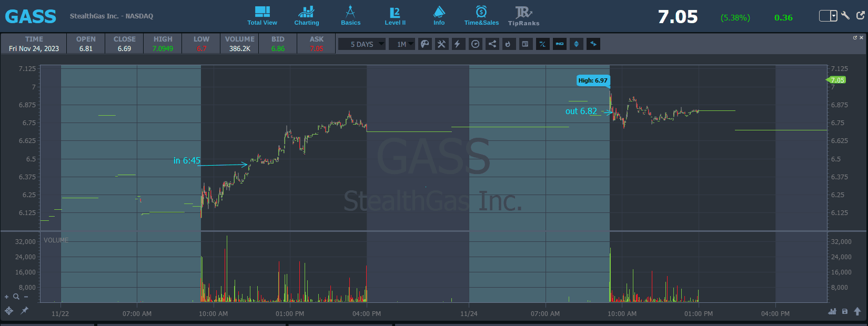Close the chart panel with small X
Image resolution: width=868 pixels, height=326 pixels.
coord(861,38)
